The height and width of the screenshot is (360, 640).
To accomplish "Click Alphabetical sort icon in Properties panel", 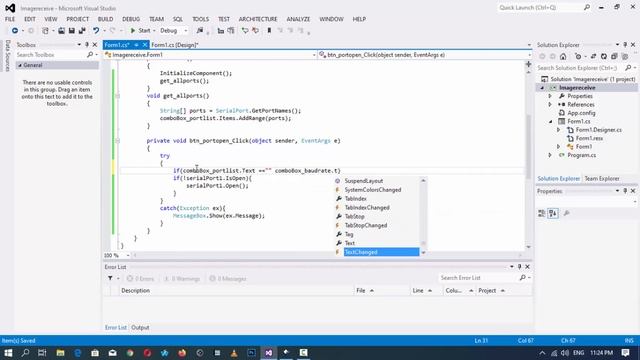I will (x=553, y=213).
